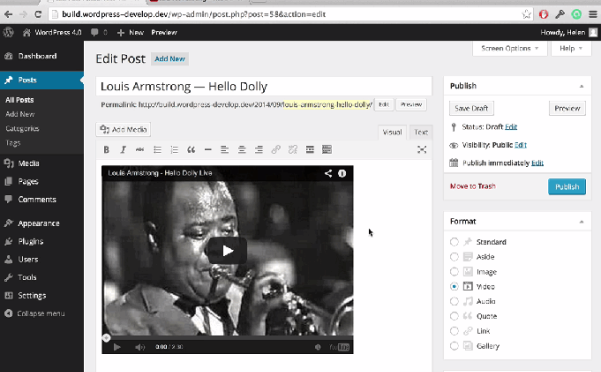Go back in browser
This screenshot has height=372, width=601.
point(8,15)
